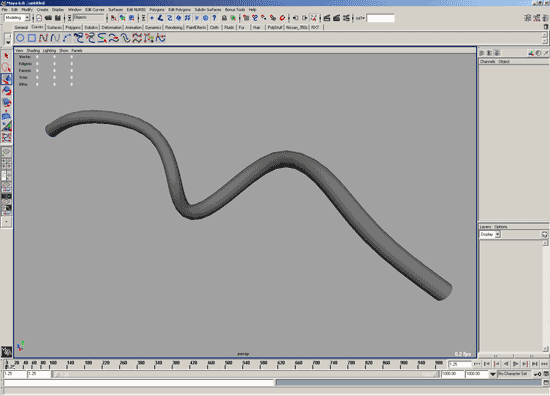Activate the Select arrow tool

pyautogui.click(x=6, y=56)
